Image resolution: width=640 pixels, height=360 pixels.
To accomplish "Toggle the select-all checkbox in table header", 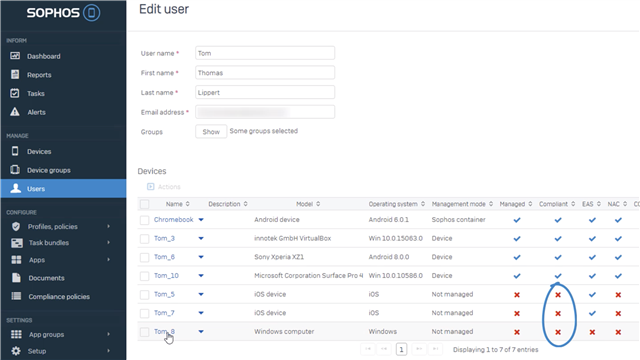I will (x=144, y=204).
